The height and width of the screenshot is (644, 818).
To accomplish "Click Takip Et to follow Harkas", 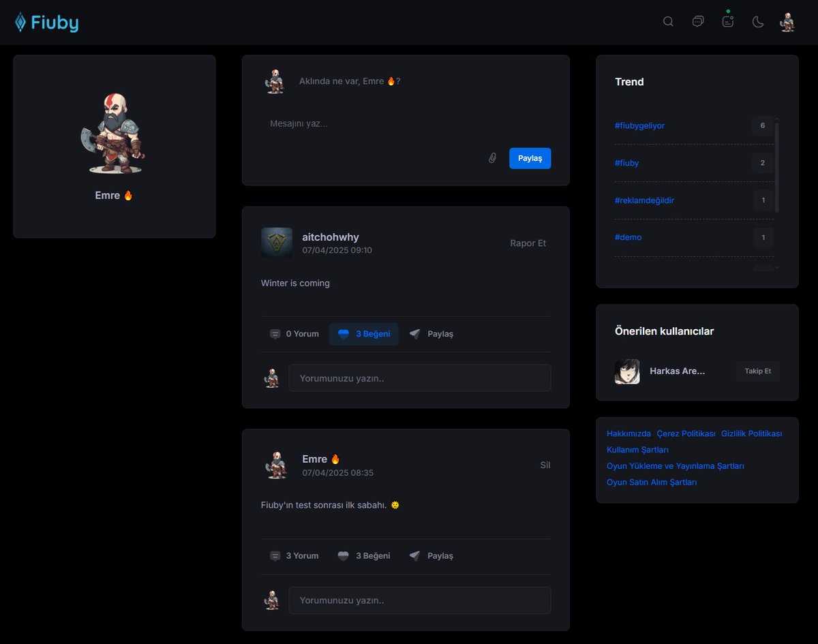I will click(758, 371).
